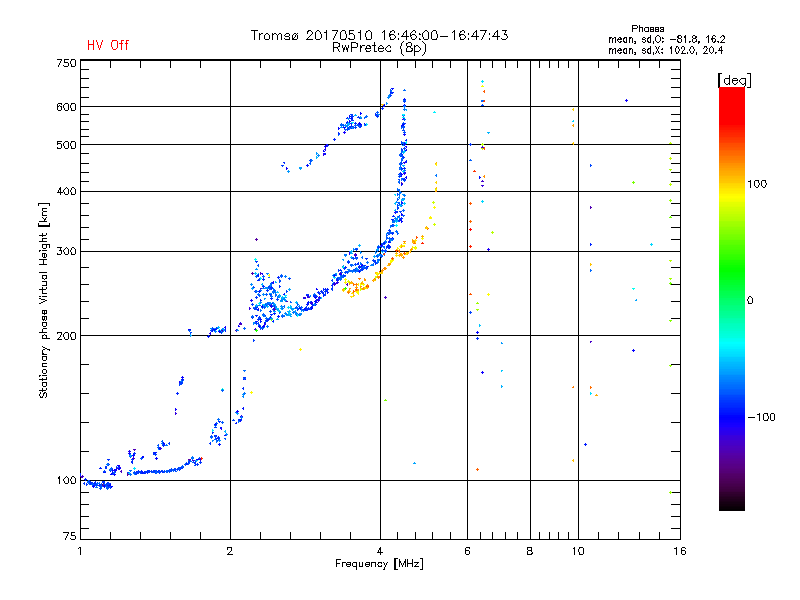Viewport: 800px width, 600px height.
Task: Click the height axis "100" label at left
Action: click(66, 480)
